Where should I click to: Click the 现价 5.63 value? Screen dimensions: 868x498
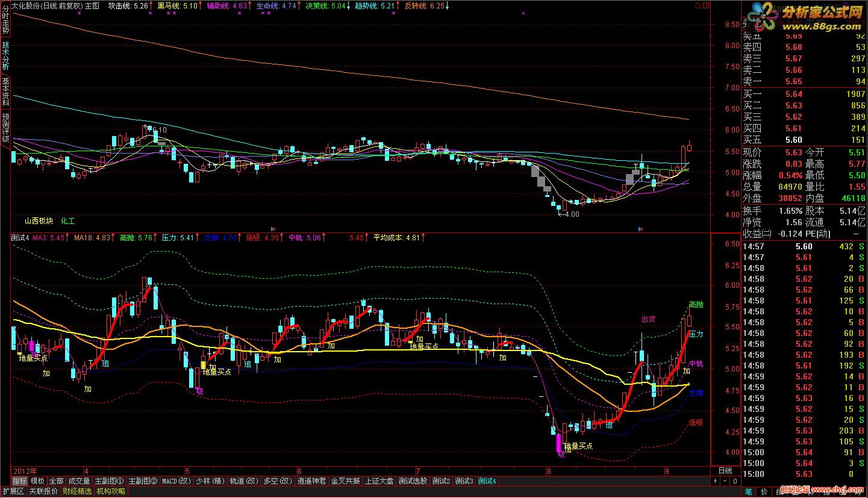pyautogui.click(x=793, y=152)
